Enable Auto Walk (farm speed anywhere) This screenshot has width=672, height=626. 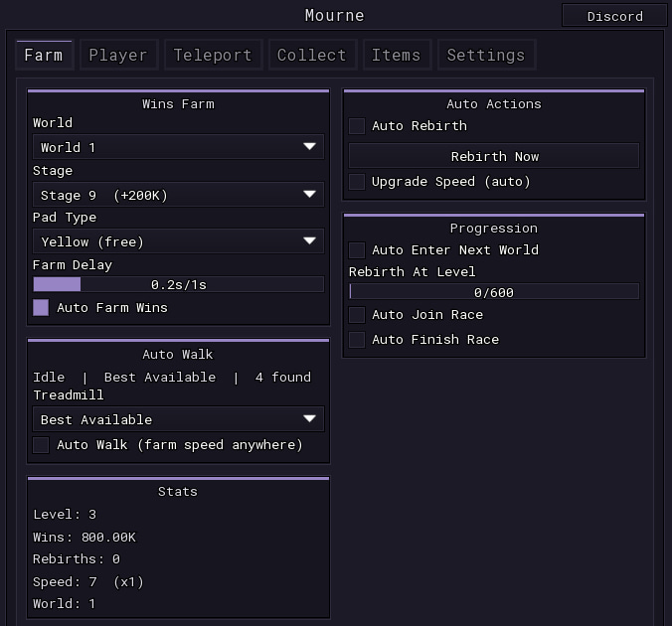point(41,445)
